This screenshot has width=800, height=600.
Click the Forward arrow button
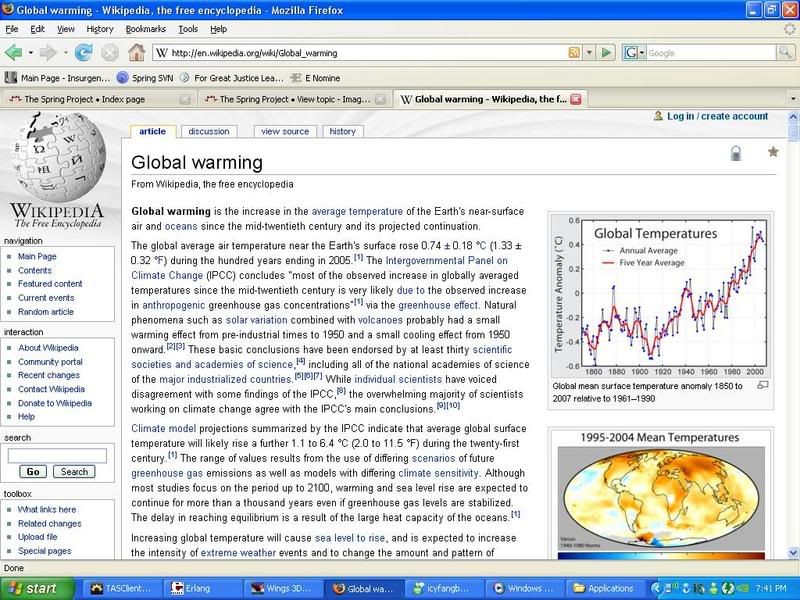point(48,52)
